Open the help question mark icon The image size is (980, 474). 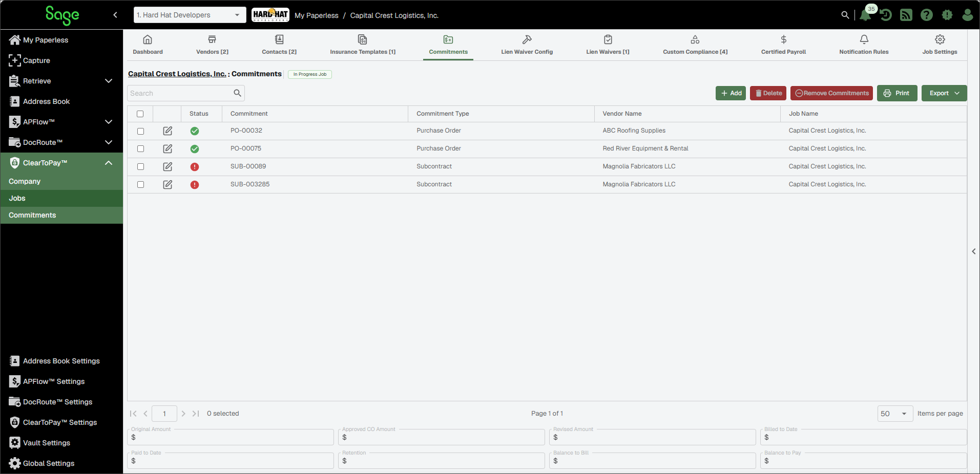(x=927, y=15)
